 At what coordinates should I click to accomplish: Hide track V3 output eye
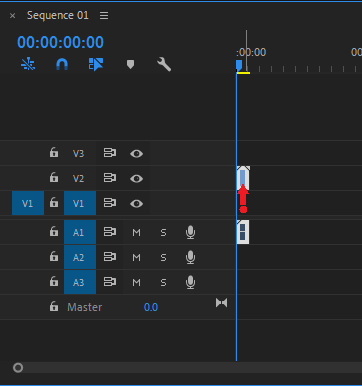pos(136,154)
